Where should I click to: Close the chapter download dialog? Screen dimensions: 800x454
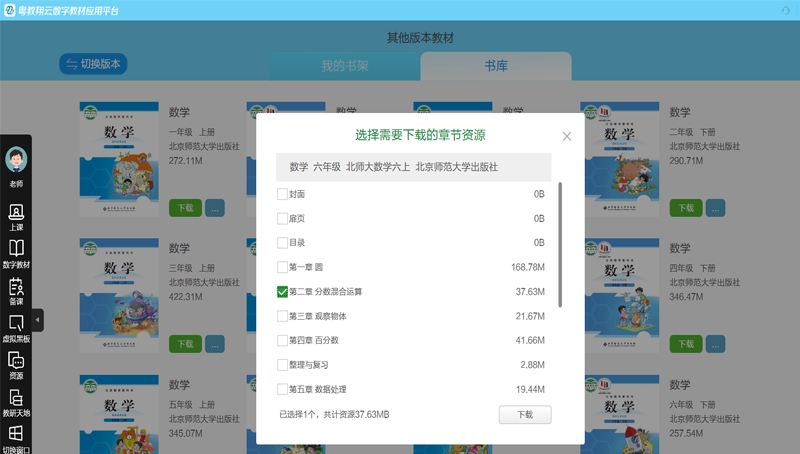(x=567, y=136)
